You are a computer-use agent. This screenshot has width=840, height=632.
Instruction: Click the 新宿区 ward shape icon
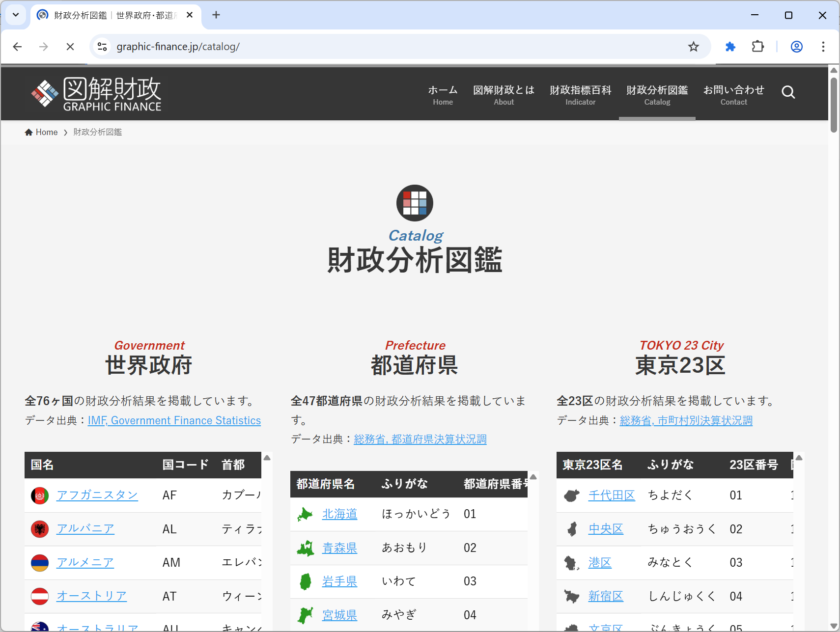(572, 596)
